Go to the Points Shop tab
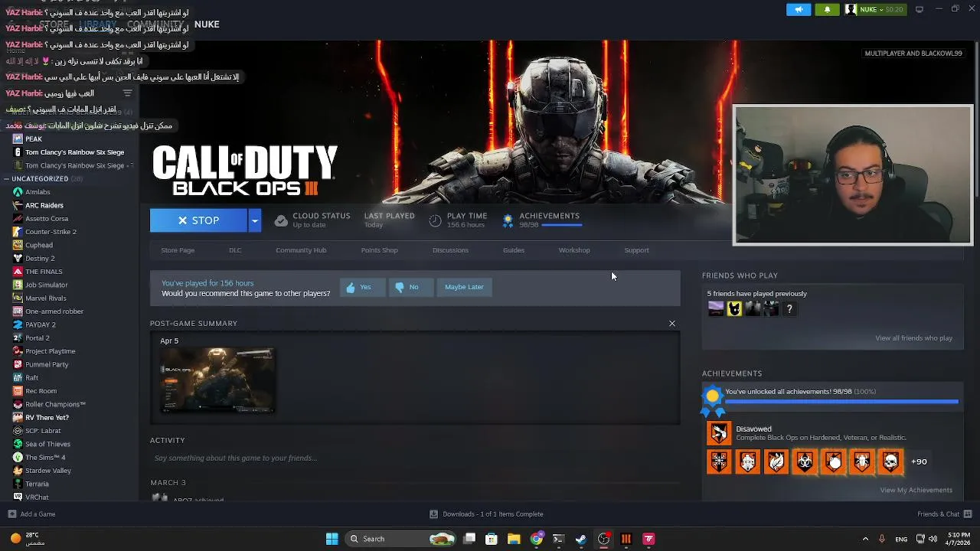The image size is (980, 551). [x=379, y=250]
